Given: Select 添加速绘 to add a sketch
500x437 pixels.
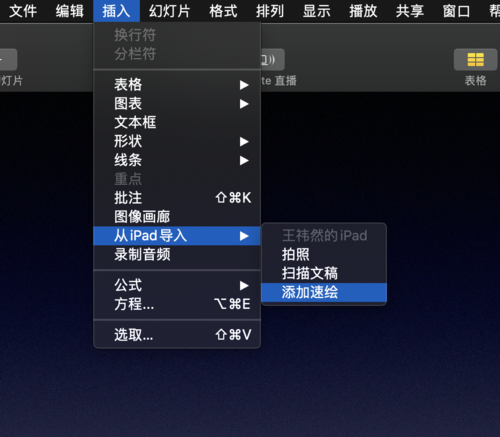Looking at the screenshot, I should coord(324,292).
